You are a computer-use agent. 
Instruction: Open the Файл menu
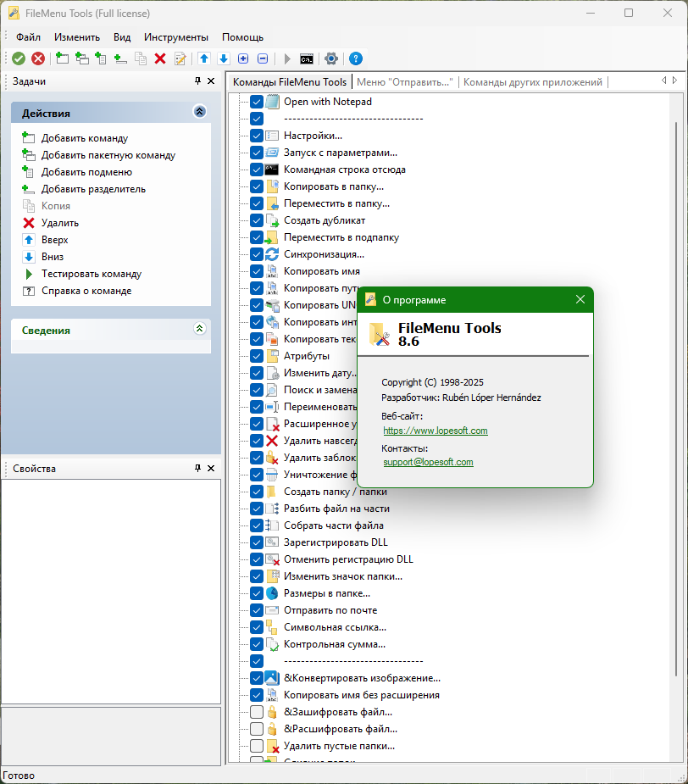tap(28, 37)
